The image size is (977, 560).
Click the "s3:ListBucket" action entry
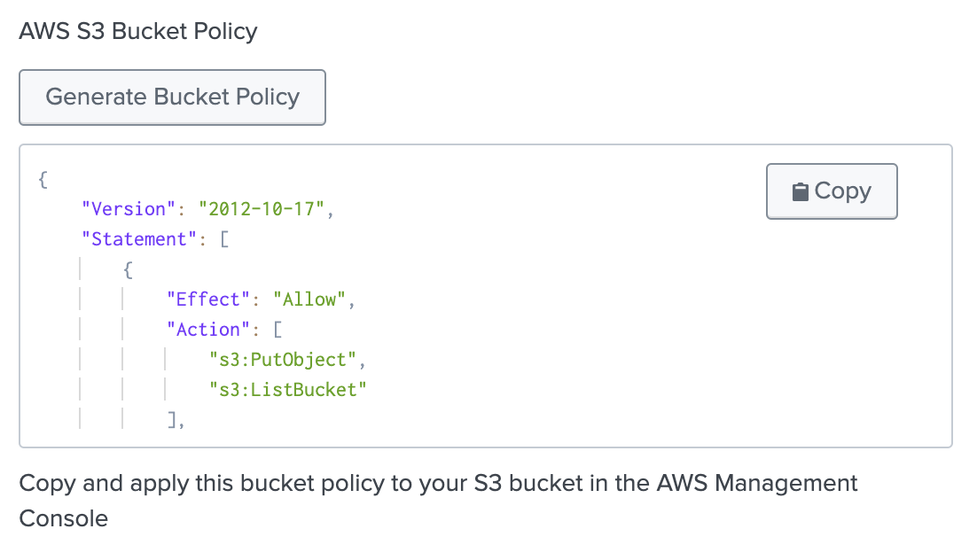(288, 389)
